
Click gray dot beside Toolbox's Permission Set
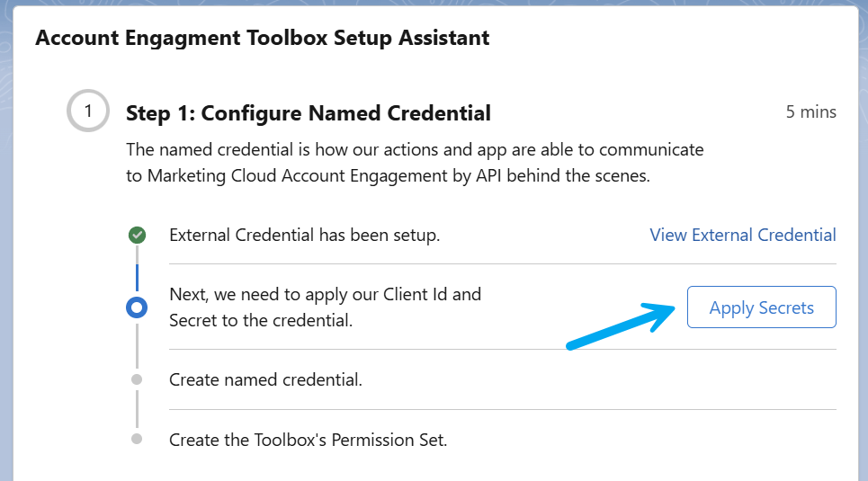tap(137, 439)
